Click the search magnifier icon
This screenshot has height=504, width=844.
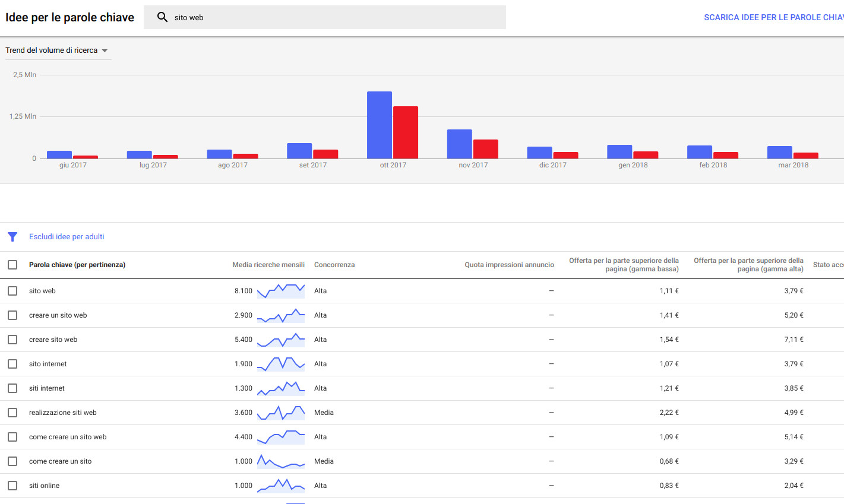162,17
